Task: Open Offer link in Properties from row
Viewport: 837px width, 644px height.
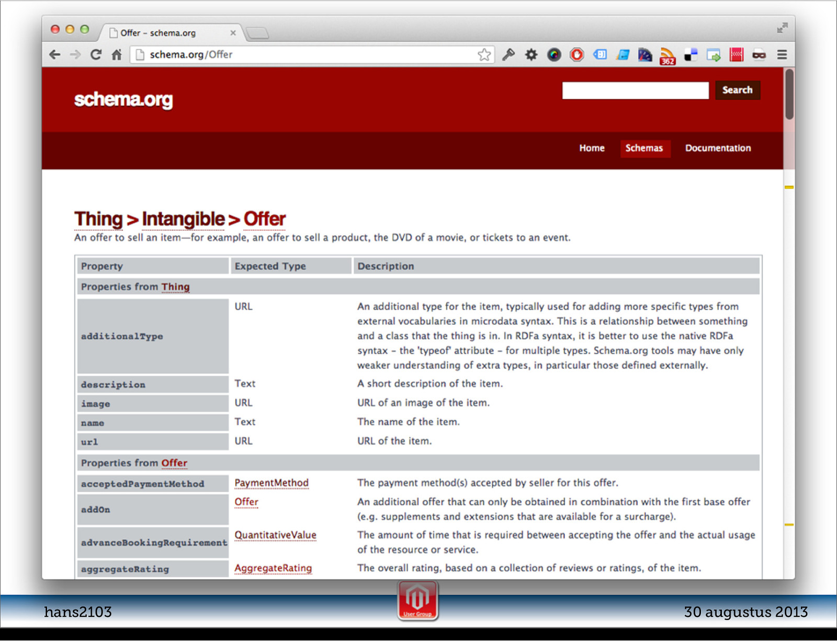Action: [174, 463]
